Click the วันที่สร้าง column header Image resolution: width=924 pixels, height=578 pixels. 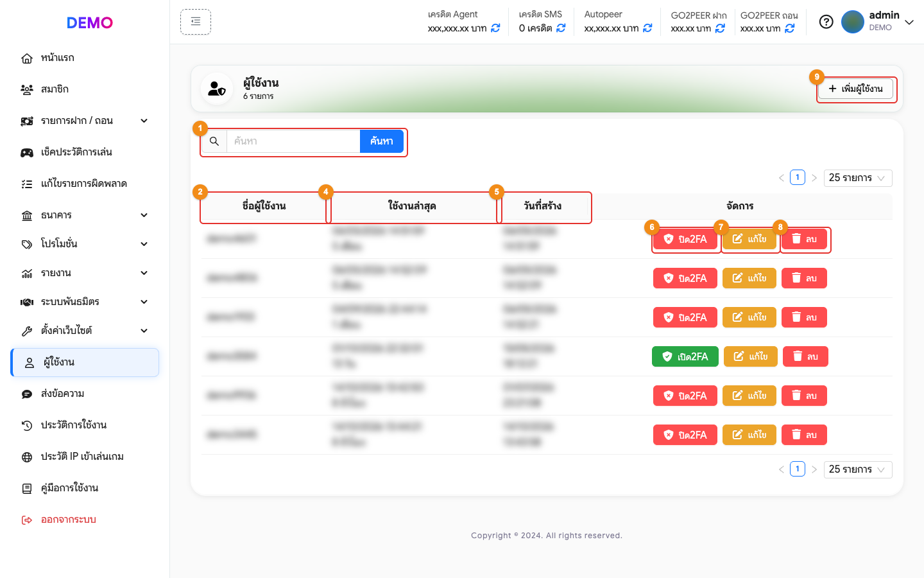[543, 206]
